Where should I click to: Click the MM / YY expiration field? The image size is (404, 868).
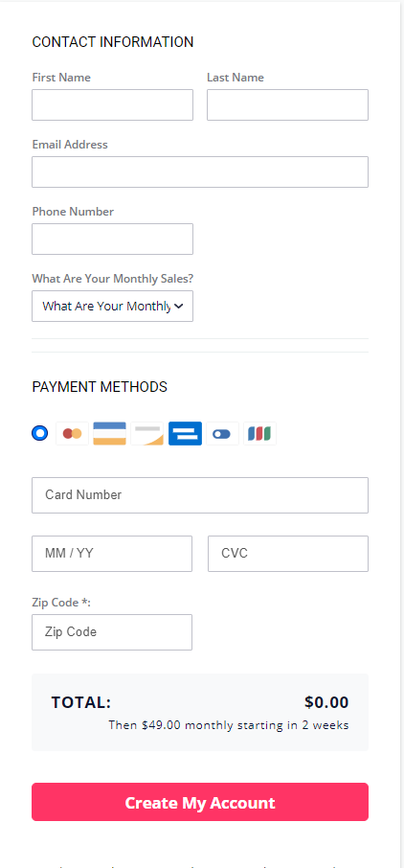(x=112, y=554)
